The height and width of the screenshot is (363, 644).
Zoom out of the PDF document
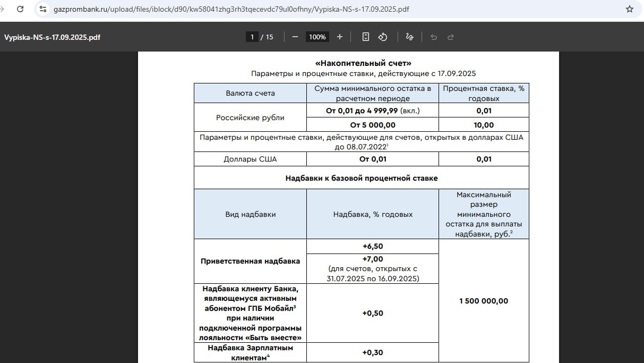point(295,37)
